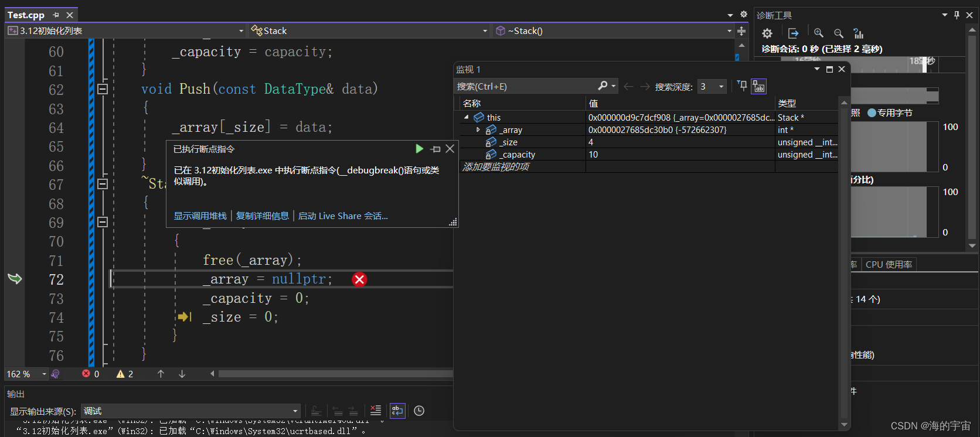The height and width of the screenshot is (437, 980).
Task: Switch to the CPU 使用率 tab
Action: click(x=889, y=264)
